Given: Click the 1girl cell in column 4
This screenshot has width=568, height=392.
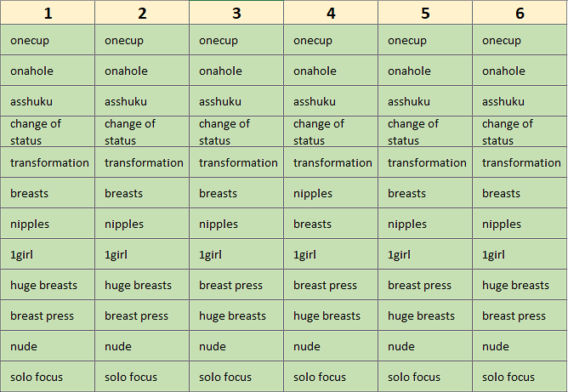Looking at the screenshot, I should pos(331,254).
